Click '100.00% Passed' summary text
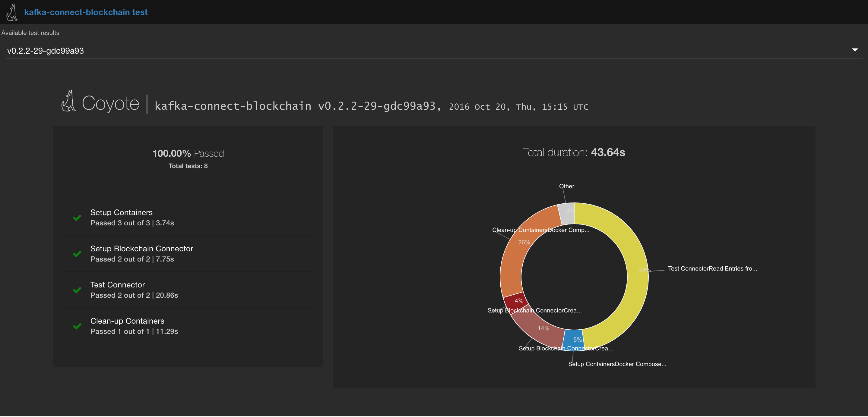This screenshot has height=417, width=868. [188, 153]
